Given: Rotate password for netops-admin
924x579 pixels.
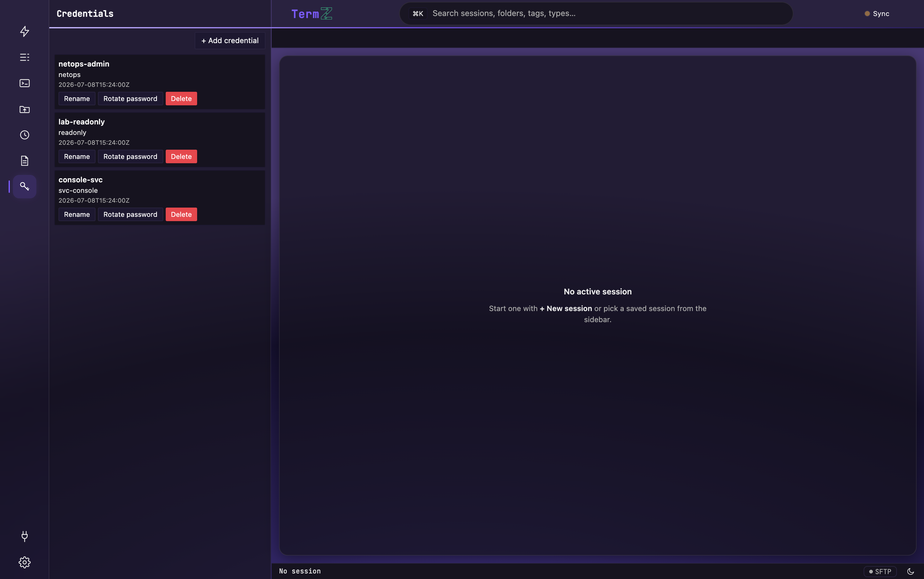Looking at the screenshot, I should [130, 99].
